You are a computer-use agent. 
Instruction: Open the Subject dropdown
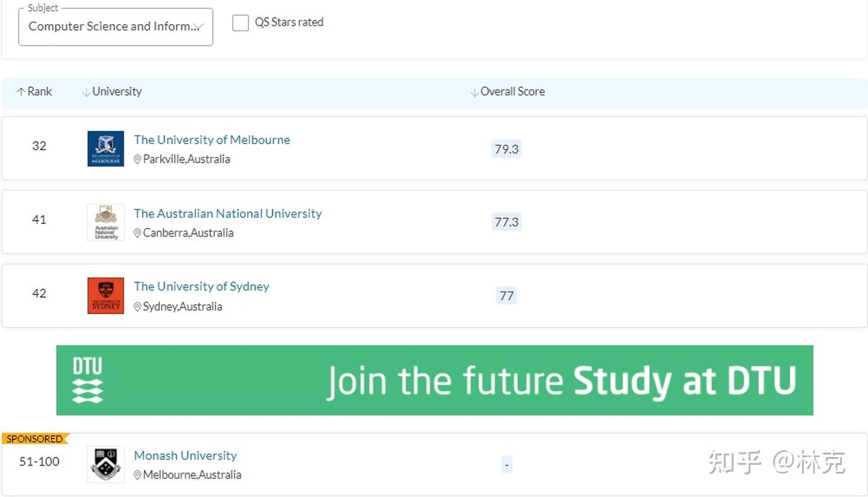coord(116,27)
